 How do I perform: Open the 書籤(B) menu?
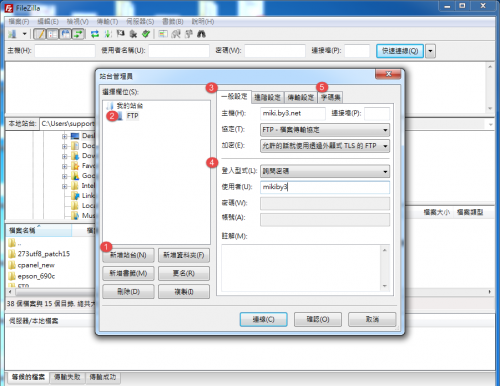[173, 22]
